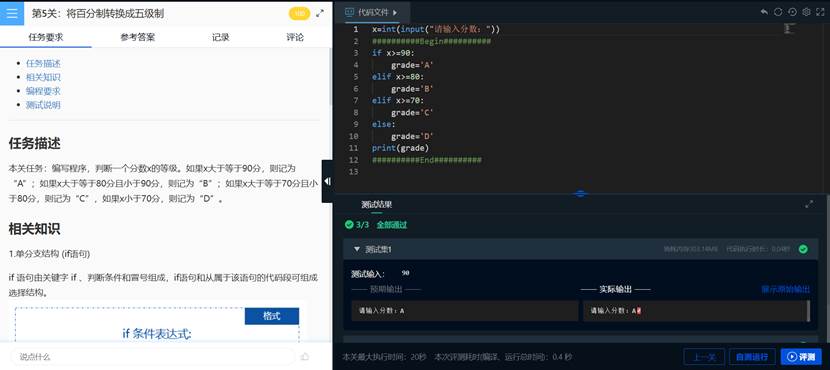Click the like thumb icon near comment box
830x370 pixels.
tap(304, 357)
